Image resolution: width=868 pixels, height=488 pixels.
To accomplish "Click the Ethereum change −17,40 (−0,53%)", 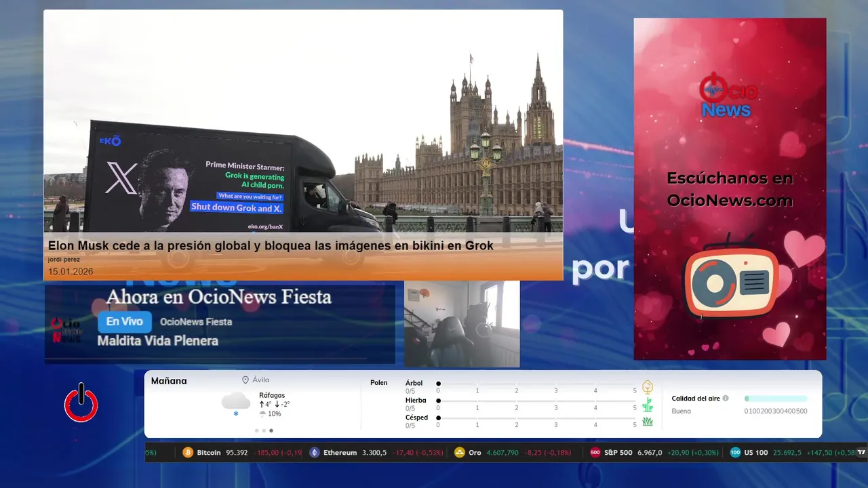I will pyautogui.click(x=418, y=453).
